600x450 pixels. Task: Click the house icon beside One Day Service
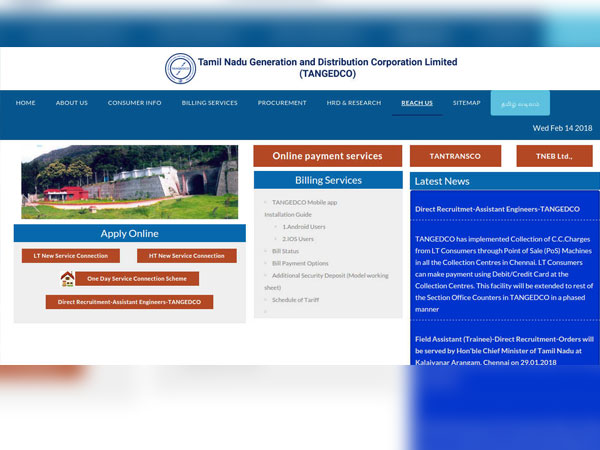67,279
